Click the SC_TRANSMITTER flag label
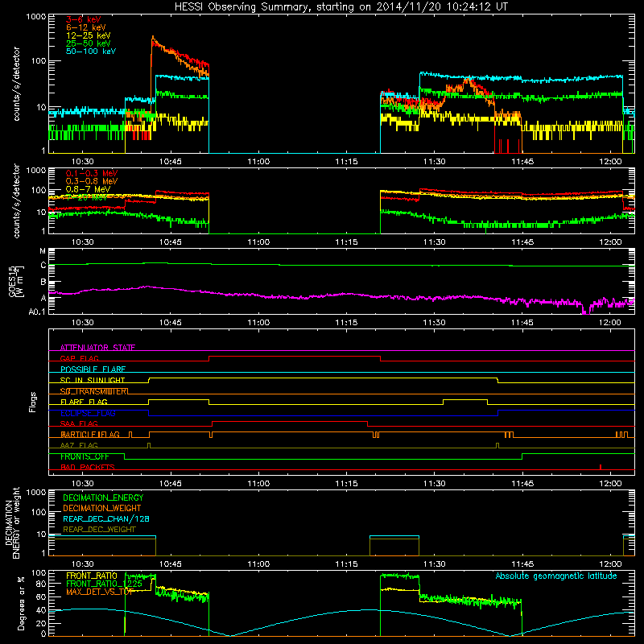The width and height of the screenshot is (644, 644). [x=94, y=391]
